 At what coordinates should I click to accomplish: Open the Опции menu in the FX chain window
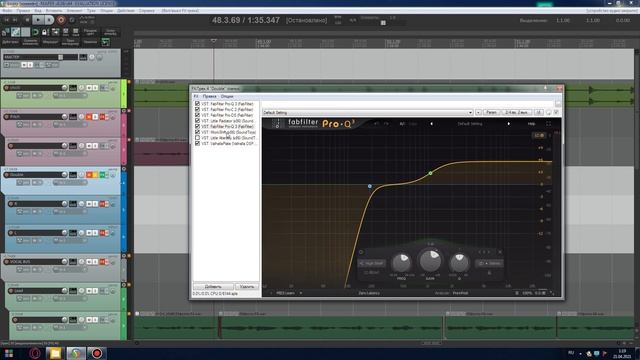pos(227,96)
